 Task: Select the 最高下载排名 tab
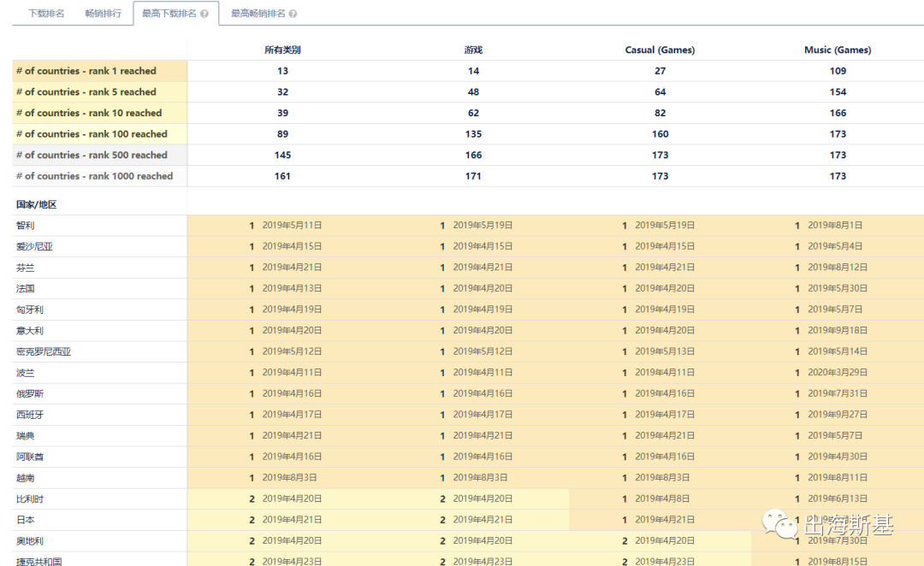(x=169, y=14)
